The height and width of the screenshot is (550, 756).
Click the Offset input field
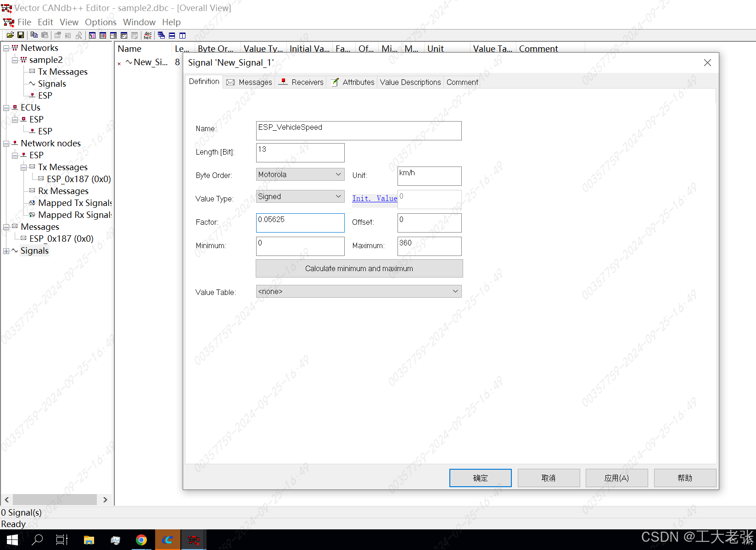click(429, 223)
